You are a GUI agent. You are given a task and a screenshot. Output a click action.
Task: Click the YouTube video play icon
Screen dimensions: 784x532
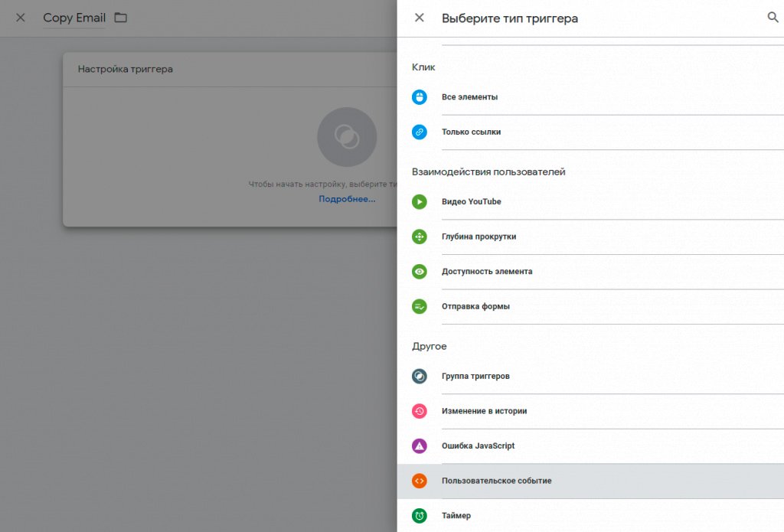pos(419,201)
